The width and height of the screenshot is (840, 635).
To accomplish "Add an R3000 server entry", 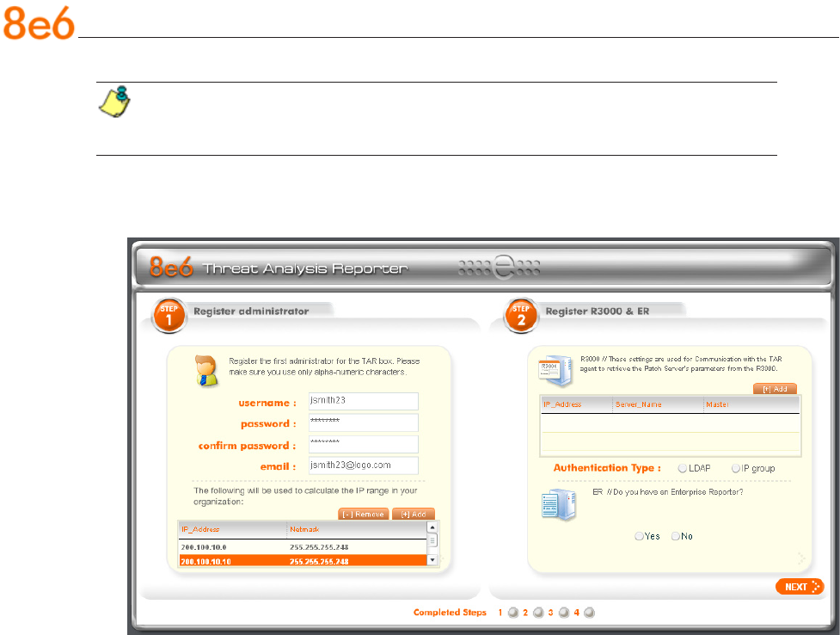I will pos(775,389).
